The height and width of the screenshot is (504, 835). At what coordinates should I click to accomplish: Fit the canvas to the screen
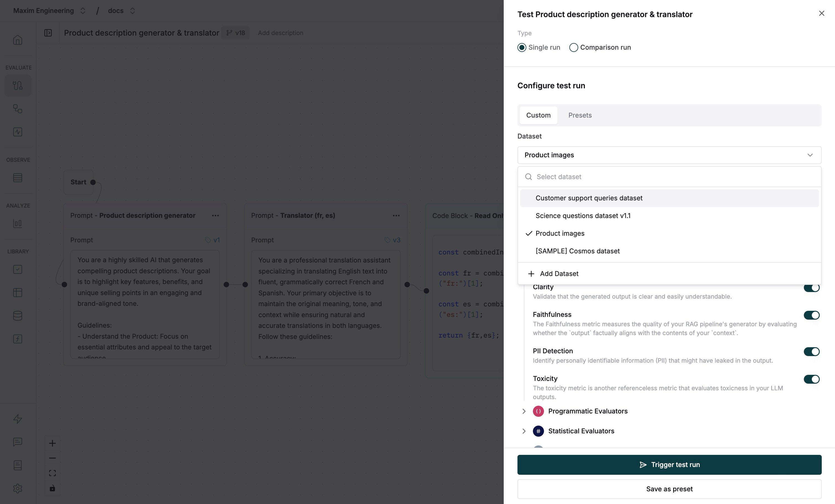52,473
